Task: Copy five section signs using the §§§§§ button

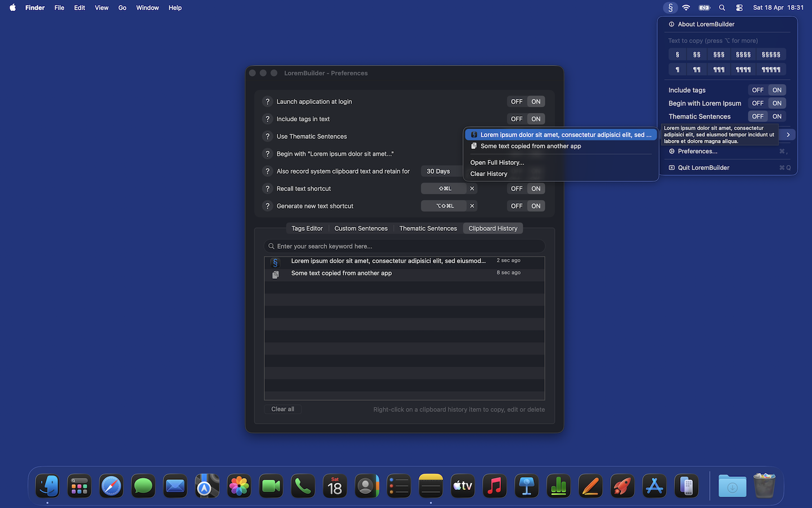Action: [x=771, y=54]
